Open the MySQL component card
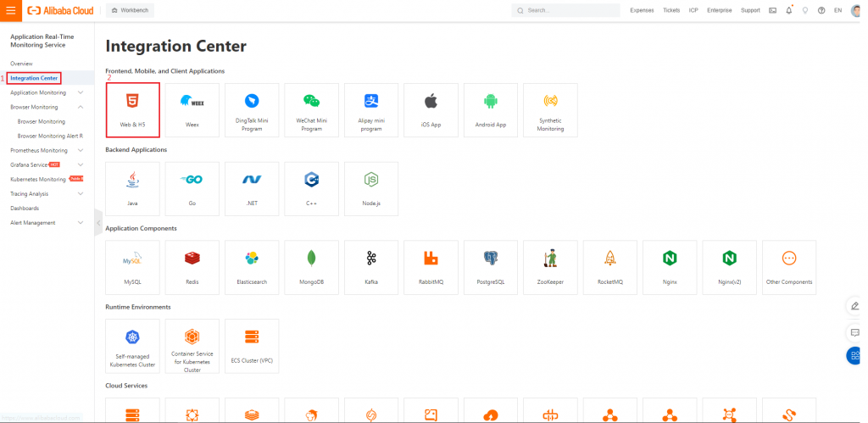This screenshot has width=868, height=423. tap(133, 267)
